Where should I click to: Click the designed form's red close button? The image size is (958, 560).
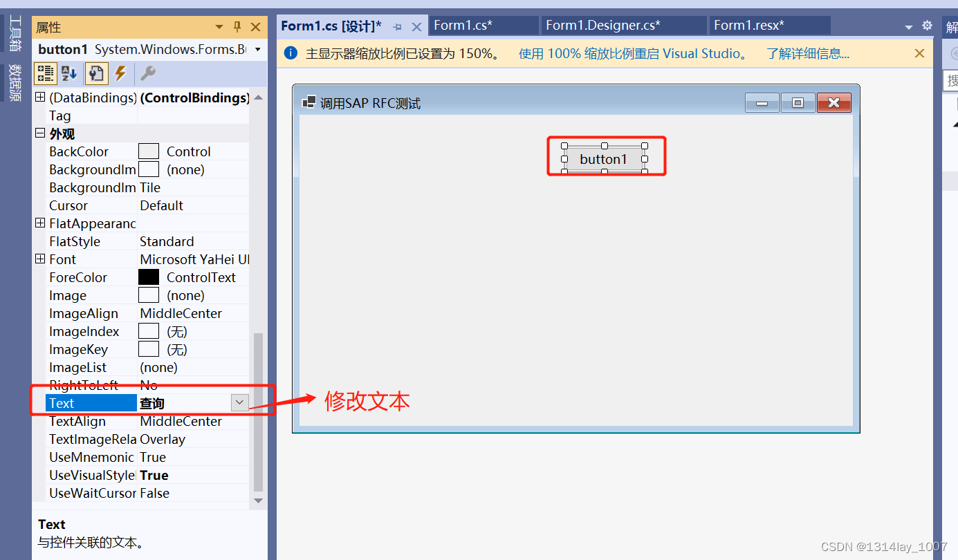click(834, 103)
